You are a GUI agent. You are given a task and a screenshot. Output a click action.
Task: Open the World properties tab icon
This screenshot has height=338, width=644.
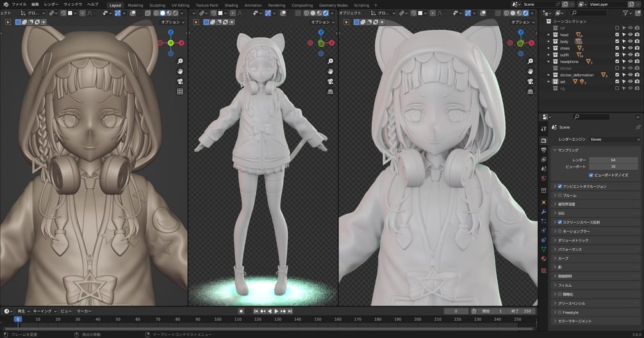[x=544, y=179]
